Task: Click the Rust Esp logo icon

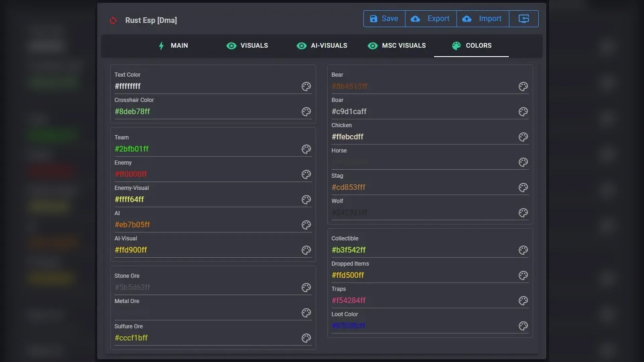Action: (113, 20)
